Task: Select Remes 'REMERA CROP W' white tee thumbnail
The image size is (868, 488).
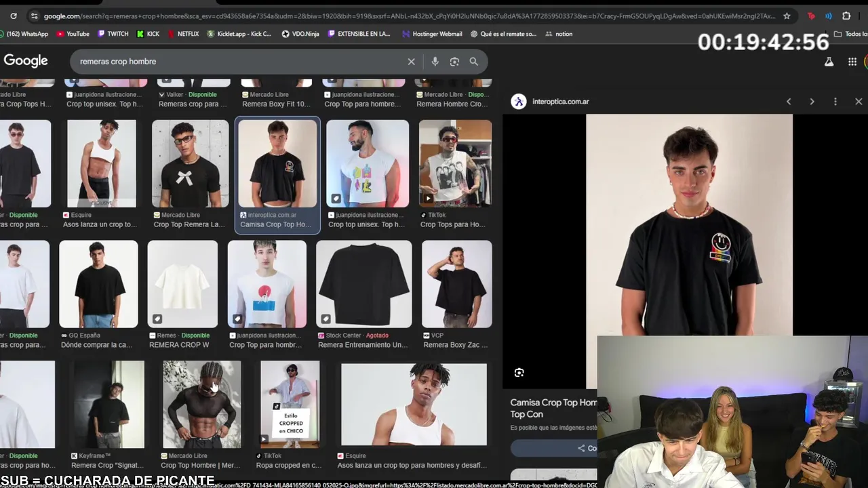Action: pyautogui.click(x=182, y=284)
